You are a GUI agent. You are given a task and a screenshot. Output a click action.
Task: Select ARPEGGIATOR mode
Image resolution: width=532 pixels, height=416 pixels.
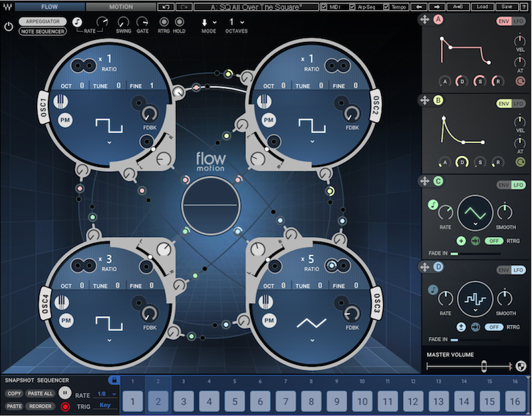43,21
